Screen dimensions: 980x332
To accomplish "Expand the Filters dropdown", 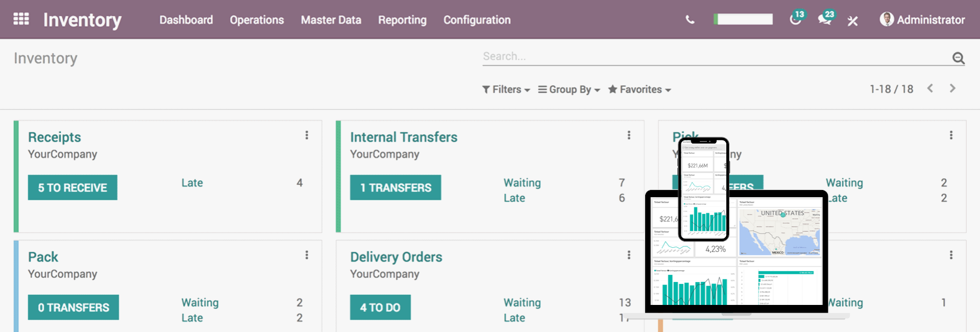I will tap(506, 89).
